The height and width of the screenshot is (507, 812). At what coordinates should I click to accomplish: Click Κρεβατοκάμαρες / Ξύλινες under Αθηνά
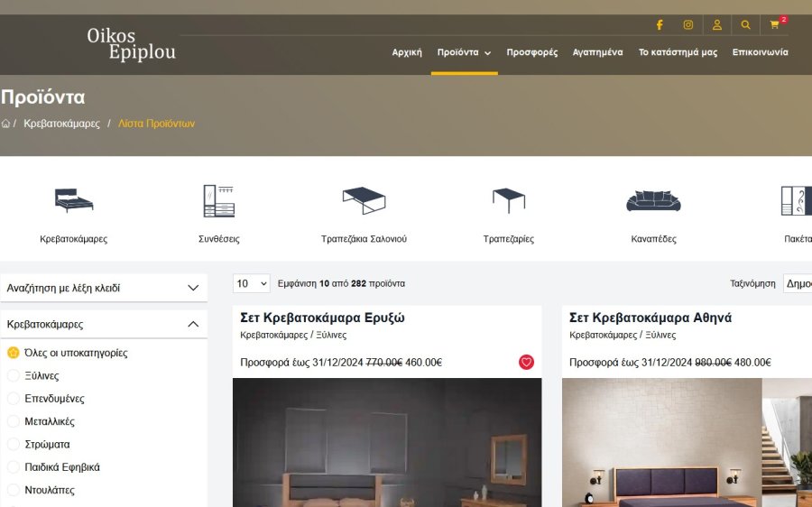623,335
